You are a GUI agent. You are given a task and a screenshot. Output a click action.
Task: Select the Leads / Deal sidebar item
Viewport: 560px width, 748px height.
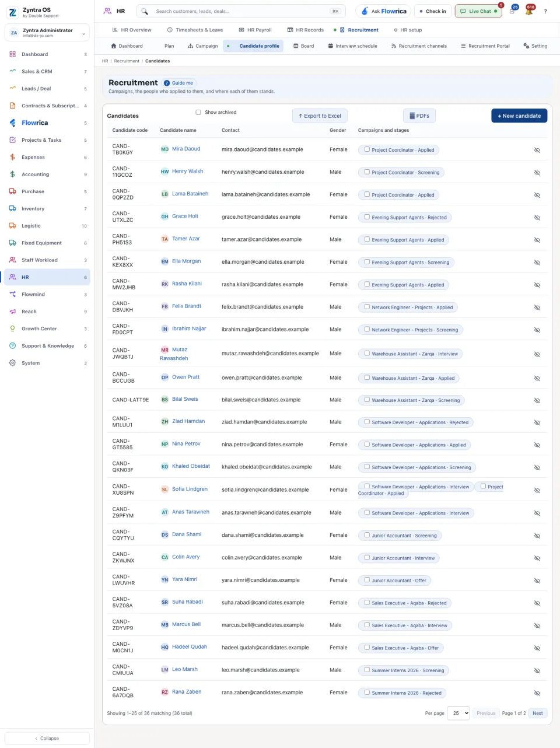pyautogui.click(x=47, y=89)
